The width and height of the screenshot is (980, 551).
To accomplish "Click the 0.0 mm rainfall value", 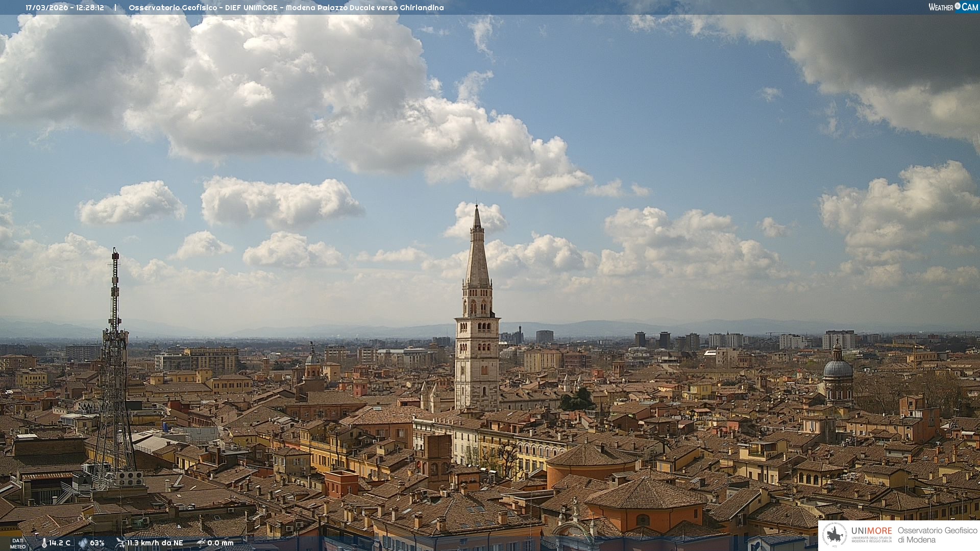I will [x=220, y=543].
